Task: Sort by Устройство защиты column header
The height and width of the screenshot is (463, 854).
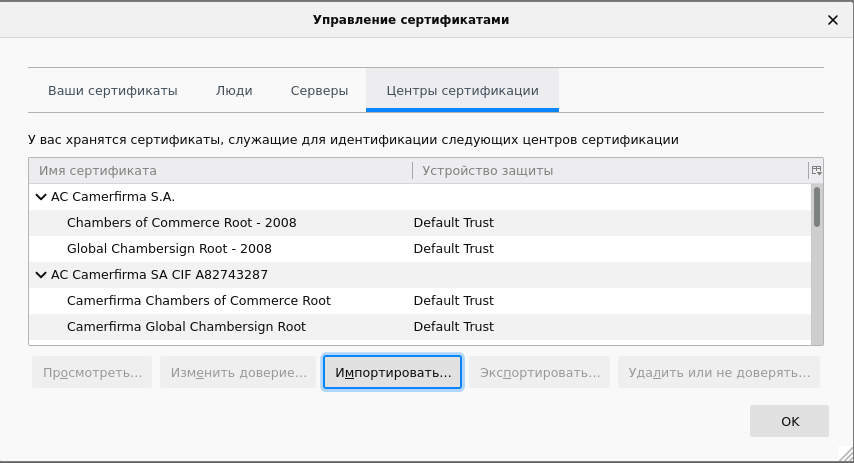Action: (x=608, y=171)
